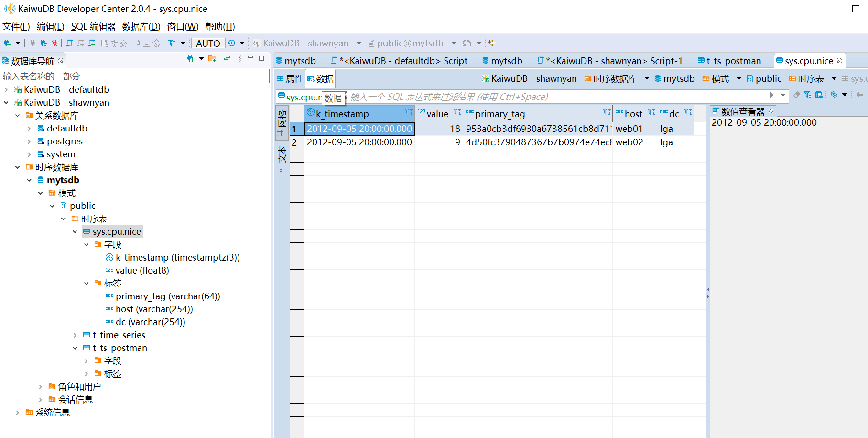Screen dimensions: 868x438
Task: Open a SQL editor script icon in toolbar
Action: (x=69, y=43)
